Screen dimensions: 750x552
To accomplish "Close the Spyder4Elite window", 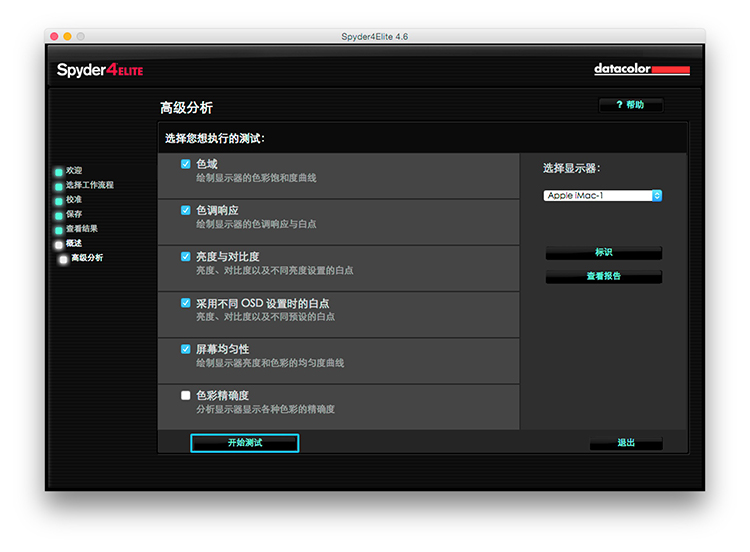I will click(x=54, y=36).
